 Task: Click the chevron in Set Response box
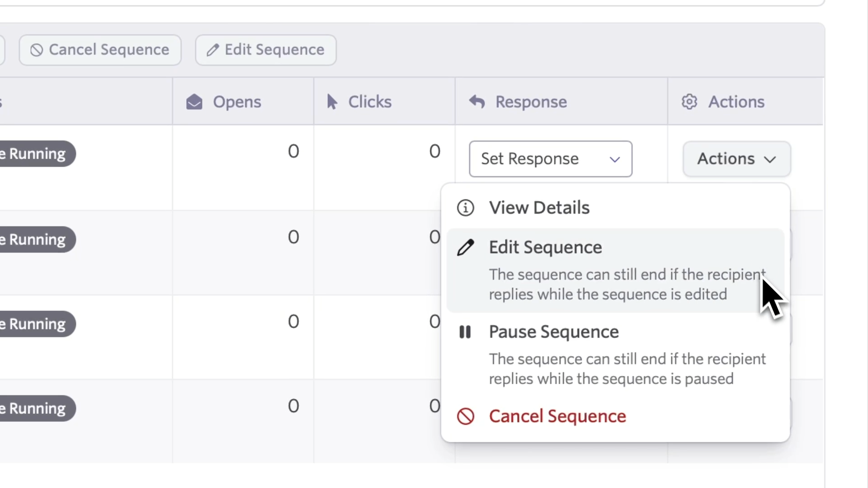pyautogui.click(x=614, y=160)
